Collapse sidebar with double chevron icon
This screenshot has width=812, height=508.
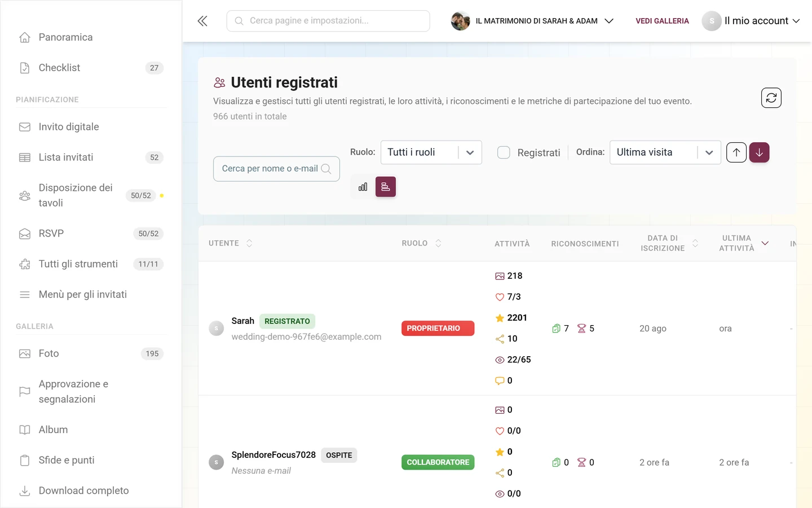pos(202,21)
